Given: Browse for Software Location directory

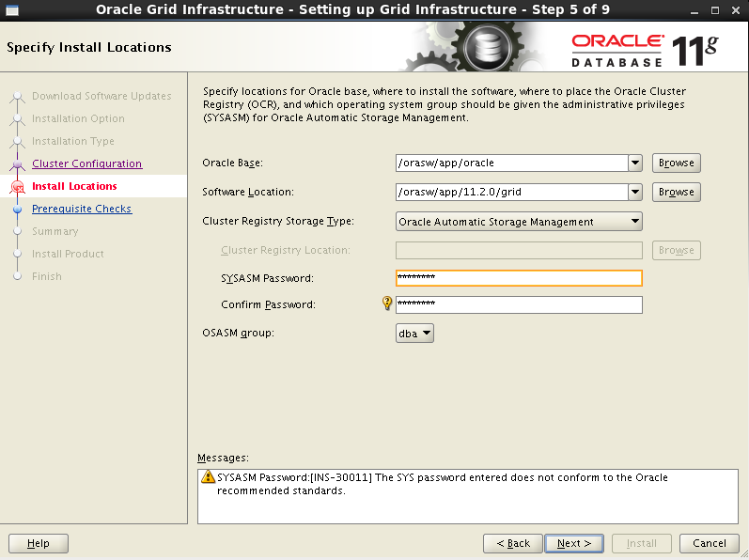Looking at the screenshot, I should 676,192.
